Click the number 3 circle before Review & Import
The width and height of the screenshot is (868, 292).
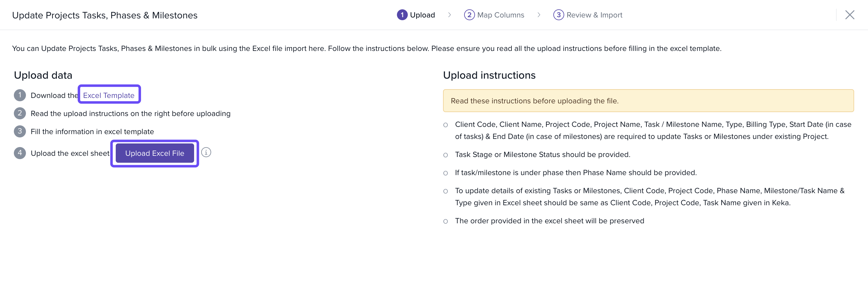[558, 15]
